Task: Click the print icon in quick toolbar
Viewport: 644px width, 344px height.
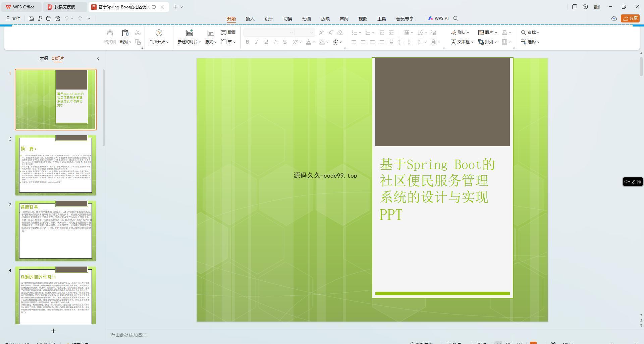Action: point(49,18)
